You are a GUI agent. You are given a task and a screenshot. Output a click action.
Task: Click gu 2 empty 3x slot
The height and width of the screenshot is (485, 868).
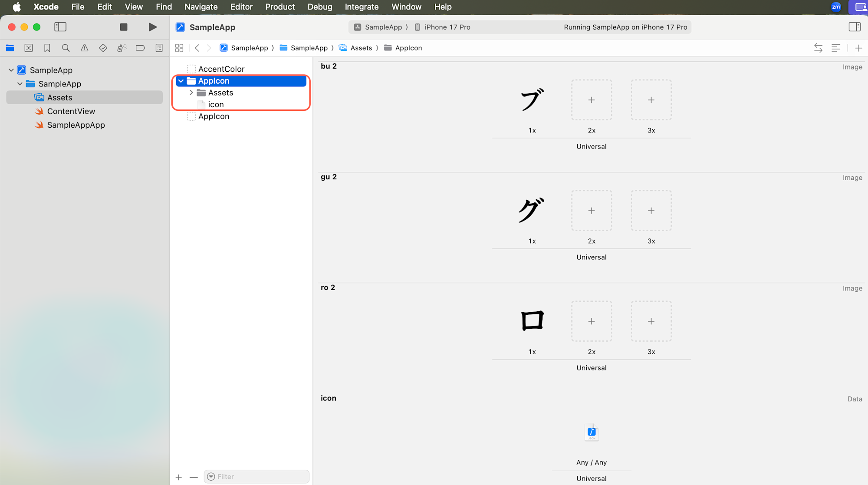[x=651, y=211]
